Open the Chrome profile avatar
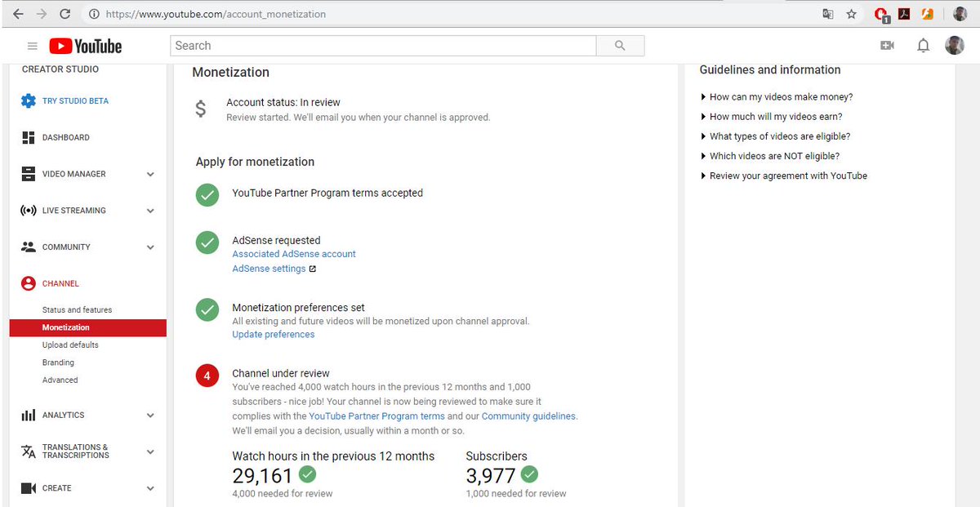 pyautogui.click(x=960, y=14)
